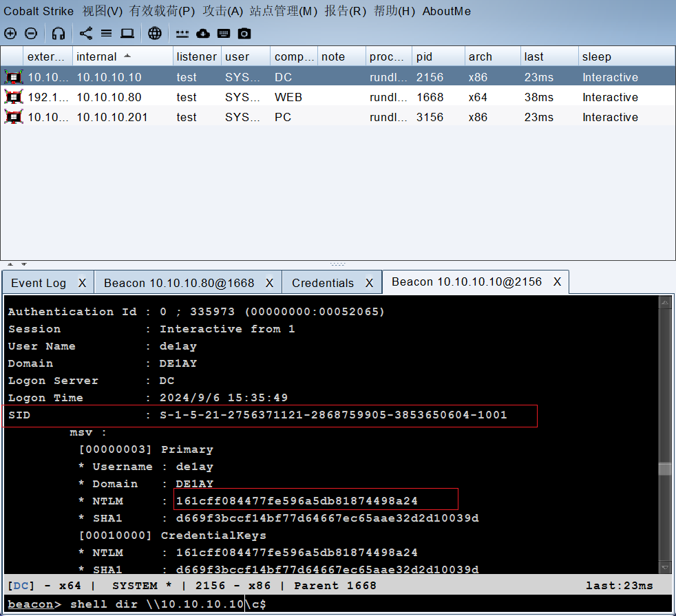This screenshot has height=616, width=676.
Task: Switch to the Credentials tab
Action: point(322,283)
